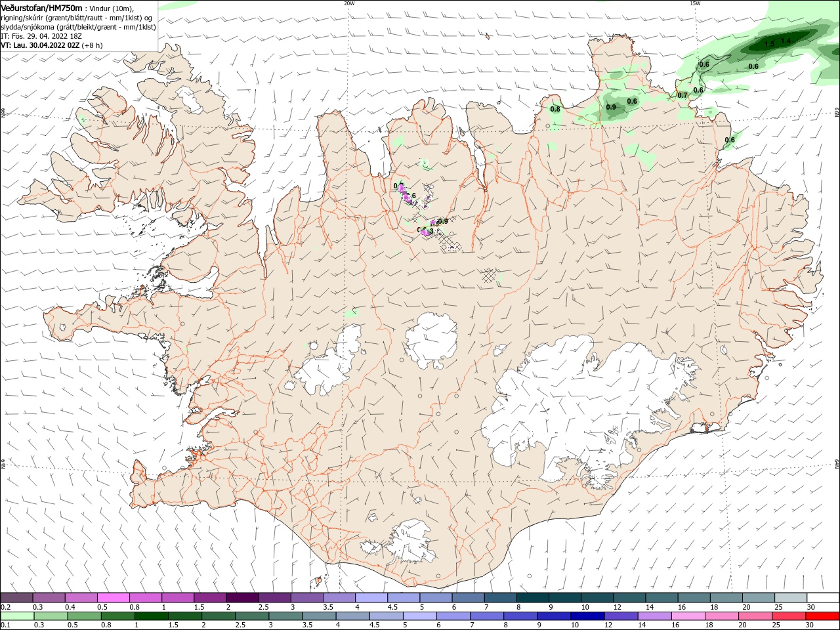The height and width of the screenshot is (630, 840).
Task: Pick the deep blue swatch after 10 in rain scale
Action: point(587,616)
